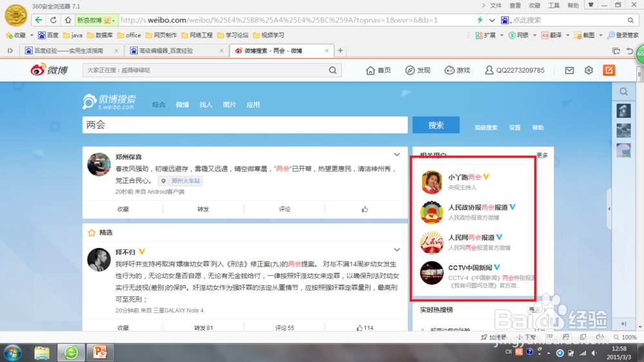
Task: Open java bookmark folder
Action: click(73, 35)
